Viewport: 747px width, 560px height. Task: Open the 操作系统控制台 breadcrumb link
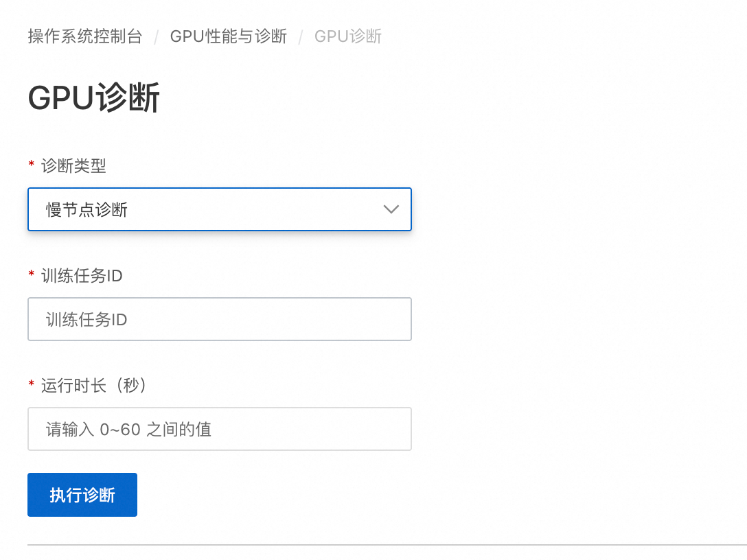[x=84, y=36]
